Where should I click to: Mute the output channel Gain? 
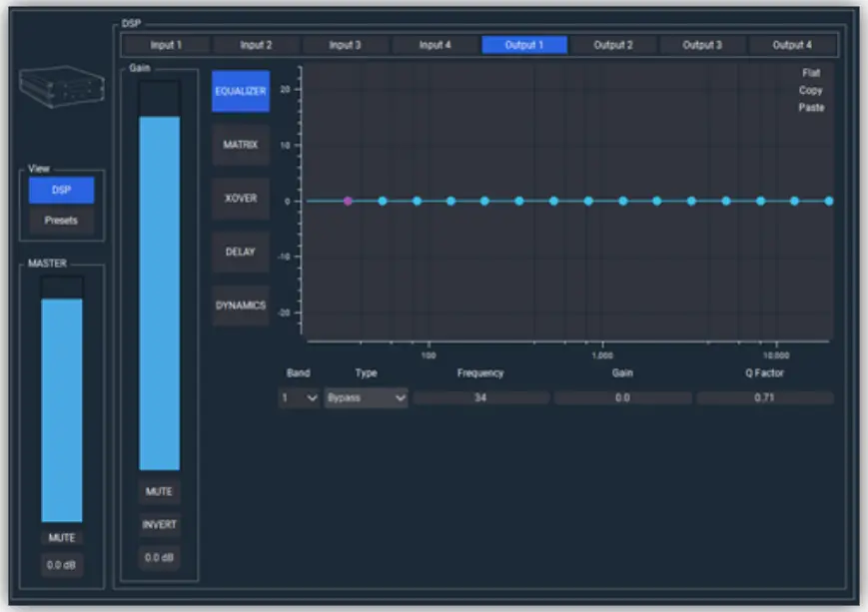point(160,491)
